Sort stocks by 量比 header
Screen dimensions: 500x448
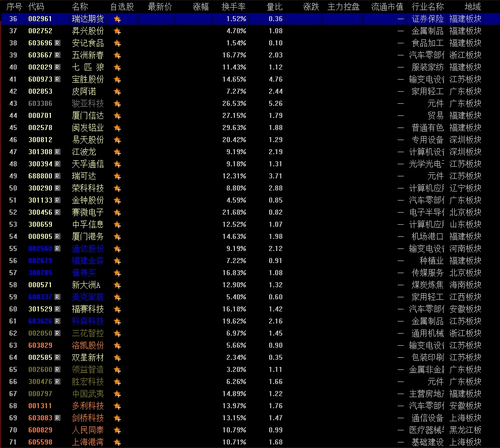point(275,7)
